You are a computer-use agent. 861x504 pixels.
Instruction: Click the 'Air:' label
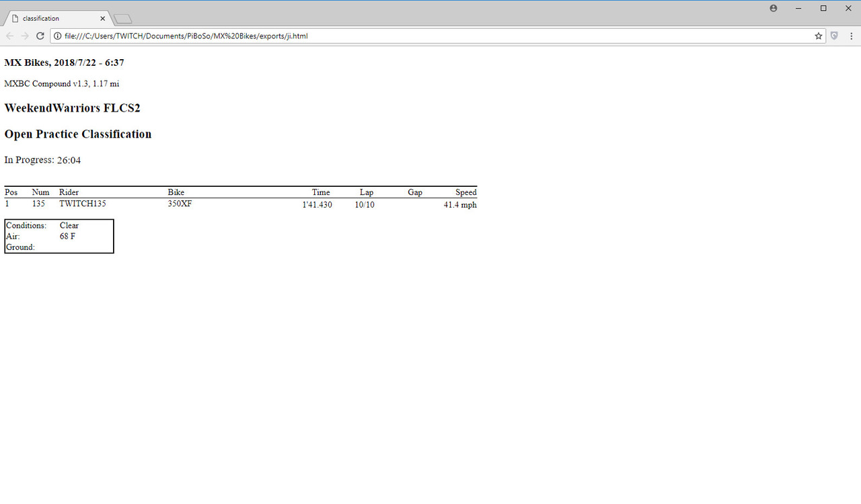(13, 237)
